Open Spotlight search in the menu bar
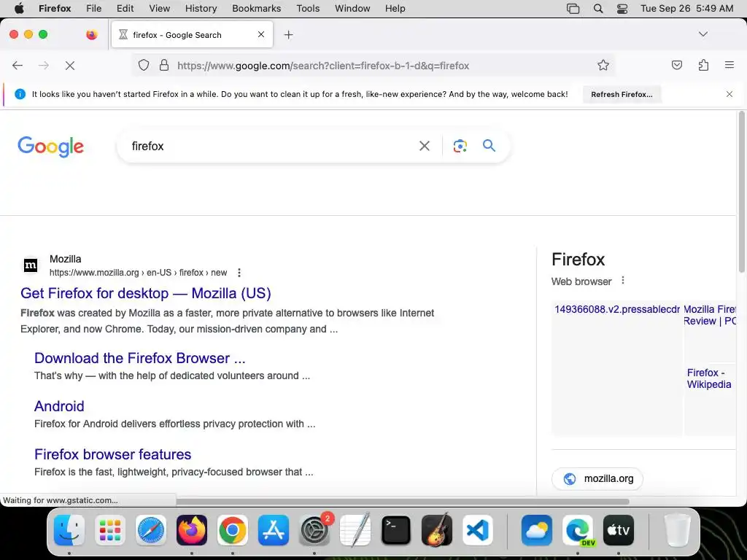This screenshot has height=560, width=747. tap(598, 8)
